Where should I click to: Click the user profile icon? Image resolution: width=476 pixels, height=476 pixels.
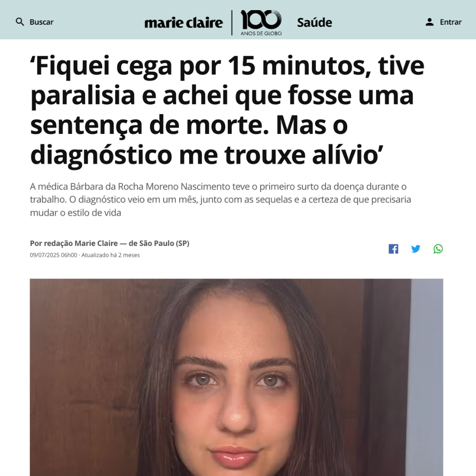tap(429, 22)
